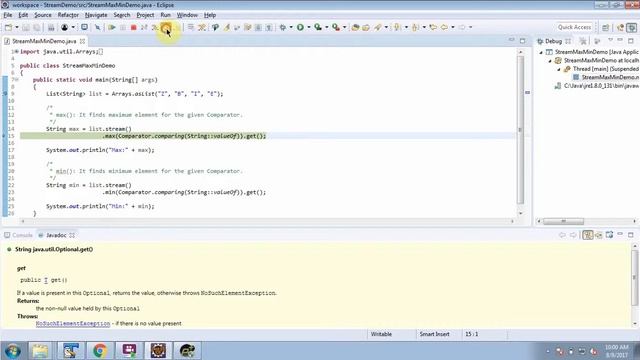
Task: Click the Save All toolbar icon
Action: 37,27
